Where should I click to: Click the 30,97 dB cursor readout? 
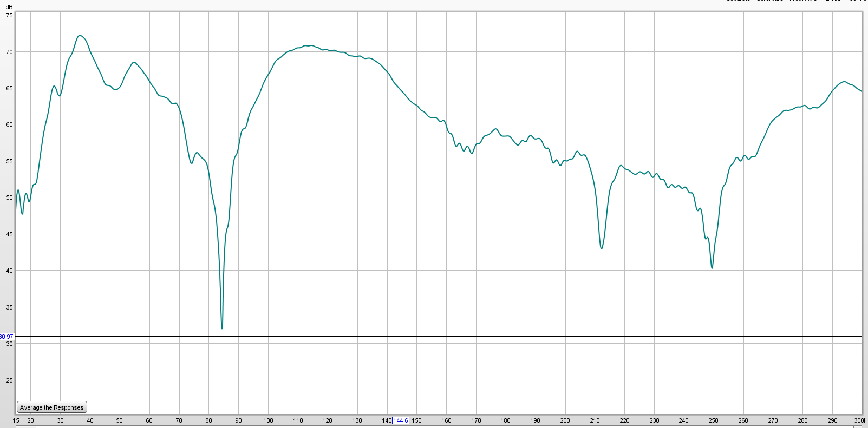[7, 337]
